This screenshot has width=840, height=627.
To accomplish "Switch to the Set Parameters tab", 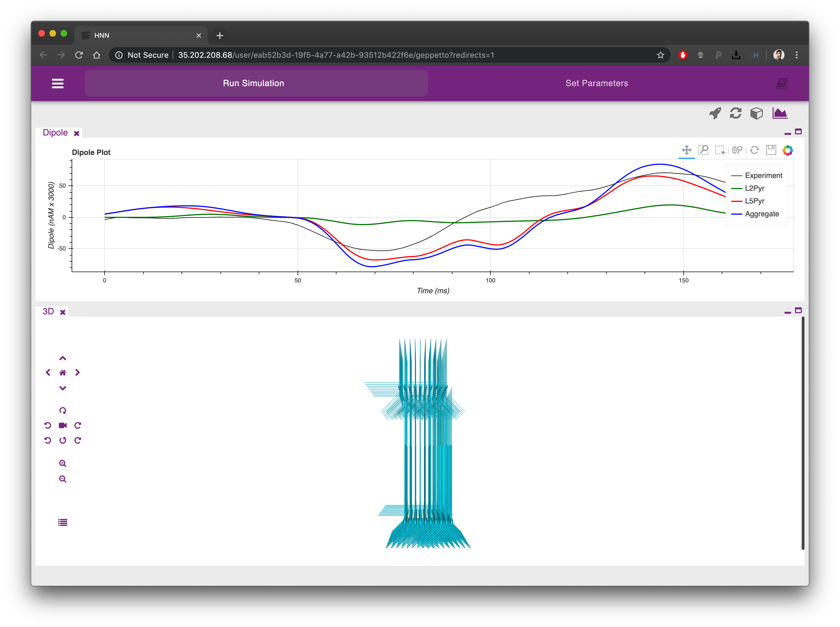I will pyautogui.click(x=597, y=83).
